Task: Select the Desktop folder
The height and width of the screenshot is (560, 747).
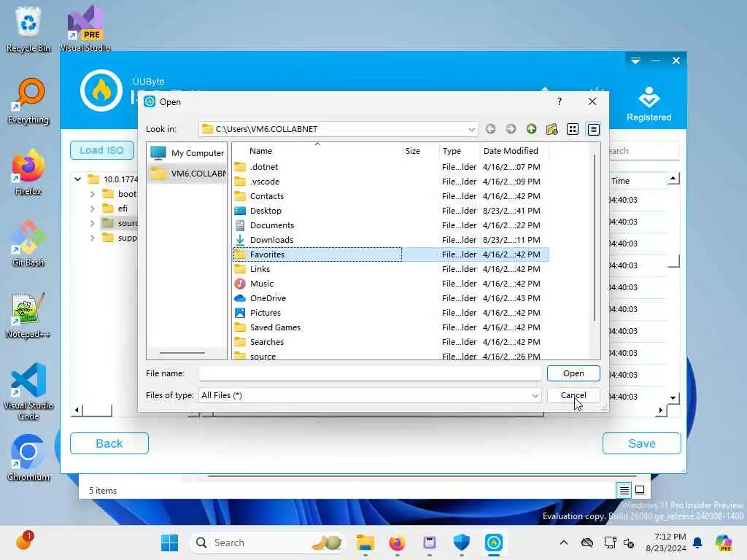Action: pos(266,211)
